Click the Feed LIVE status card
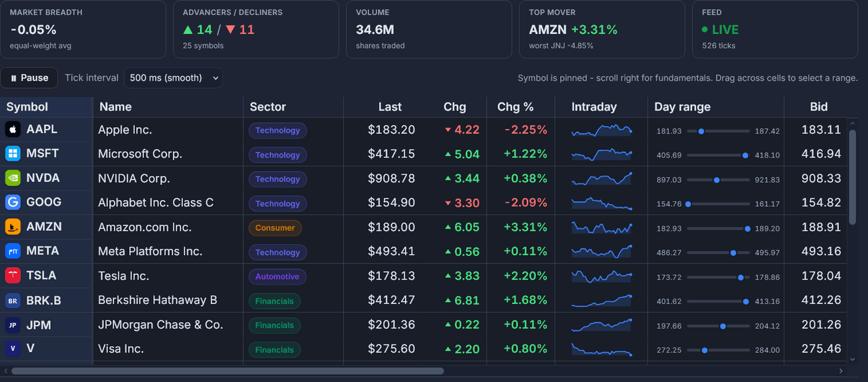This screenshot has width=868, height=382. [775, 29]
